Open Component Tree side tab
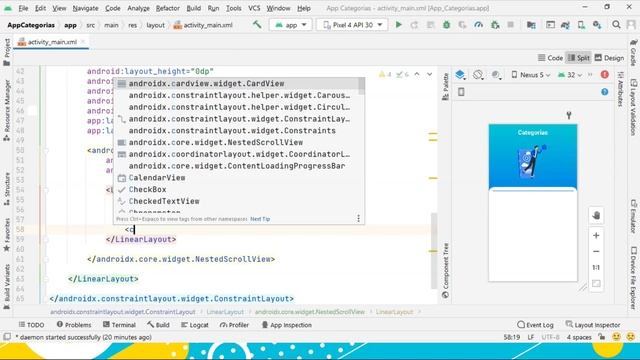The width and height of the screenshot is (640, 360). [445, 270]
